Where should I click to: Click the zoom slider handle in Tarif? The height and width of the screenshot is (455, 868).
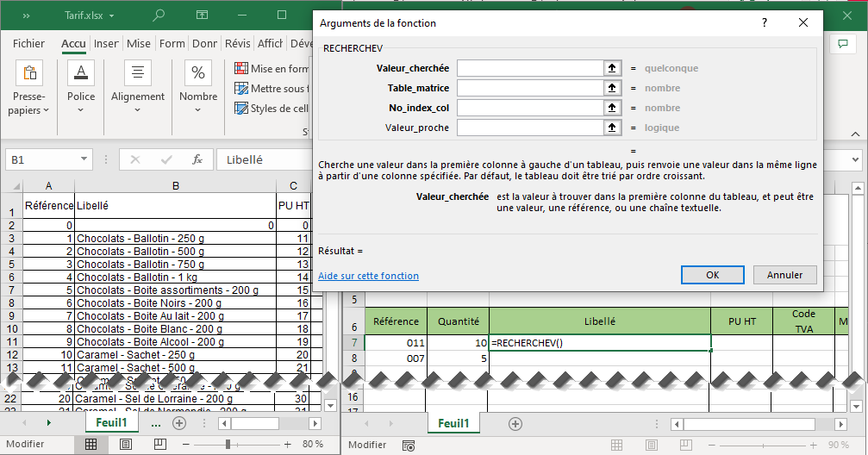228,445
